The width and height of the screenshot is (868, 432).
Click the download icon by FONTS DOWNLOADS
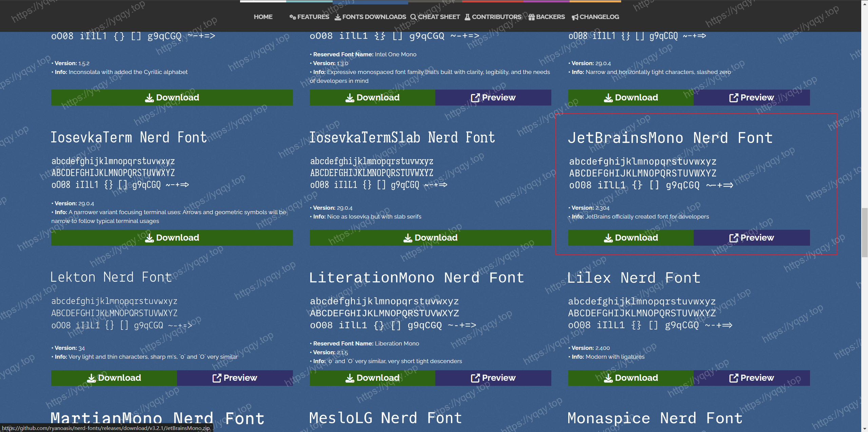tap(338, 17)
